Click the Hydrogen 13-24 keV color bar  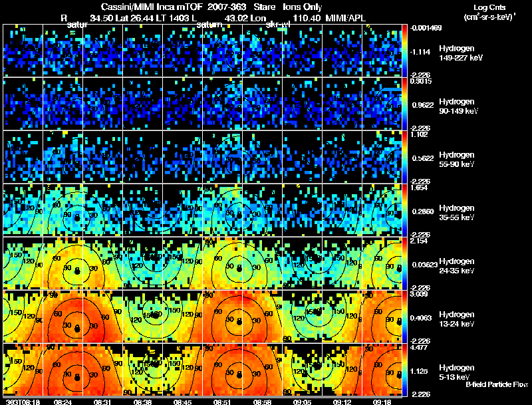[x=404, y=317]
